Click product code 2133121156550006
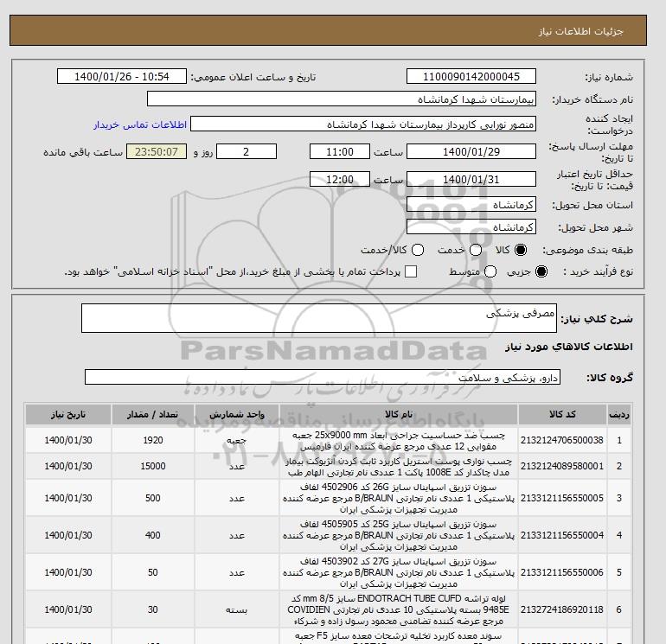Screen dimensions: 666x644 click(x=562, y=572)
